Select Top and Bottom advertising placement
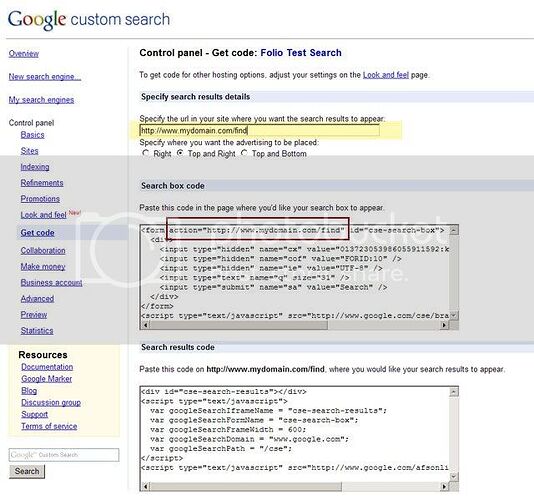Viewport: 534px width, 500px height. pyautogui.click(x=244, y=153)
